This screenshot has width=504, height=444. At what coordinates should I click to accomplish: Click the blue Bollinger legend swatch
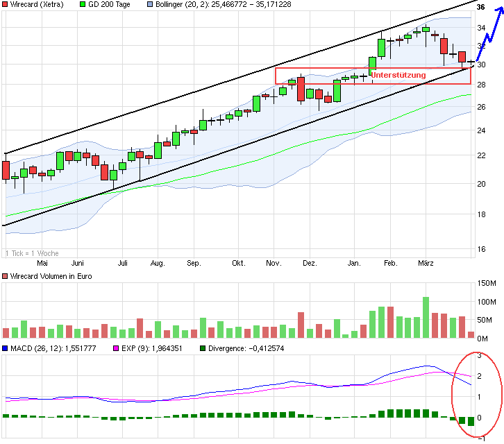point(150,4)
